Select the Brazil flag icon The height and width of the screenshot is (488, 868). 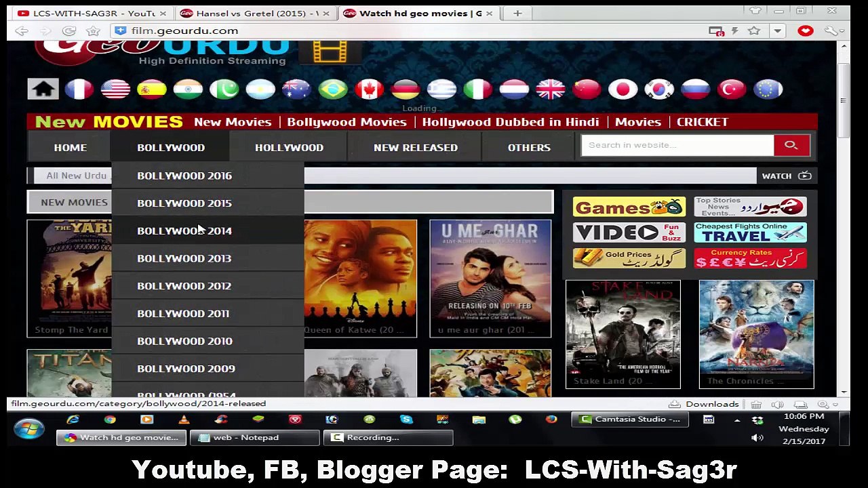333,89
